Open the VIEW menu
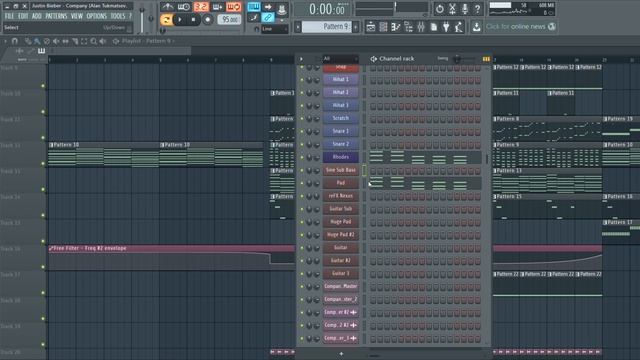The image size is (640, 360). click(77, 16)
